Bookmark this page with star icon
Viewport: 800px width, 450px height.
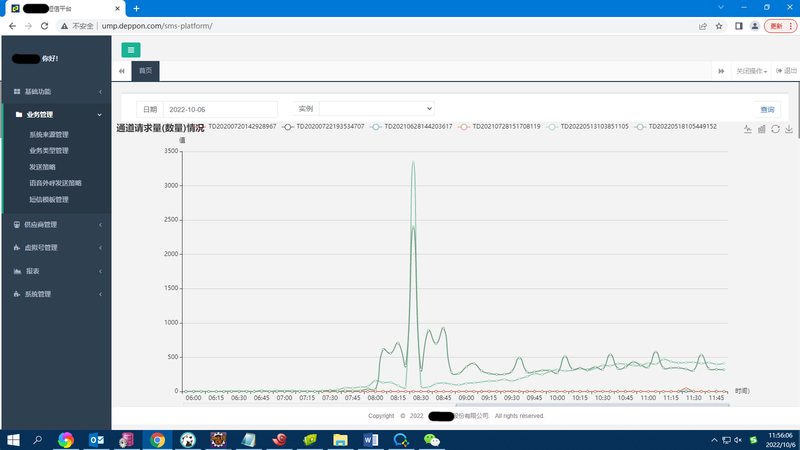(719, 26)
